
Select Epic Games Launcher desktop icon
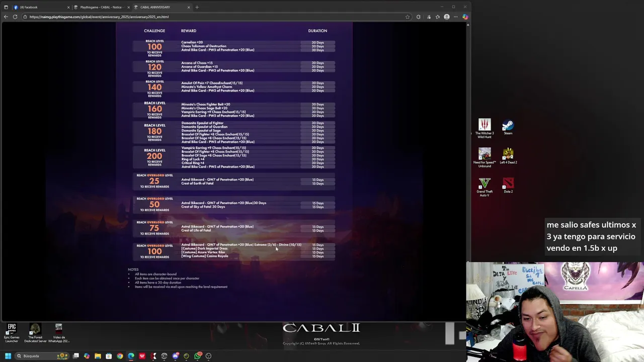pyautogui.click(x=12, y=333)
